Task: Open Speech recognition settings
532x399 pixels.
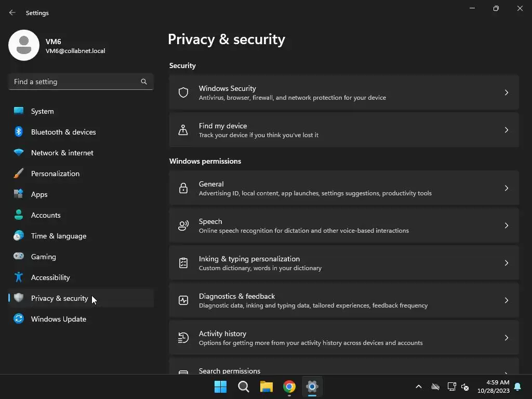Action: (x=344, y=225)
